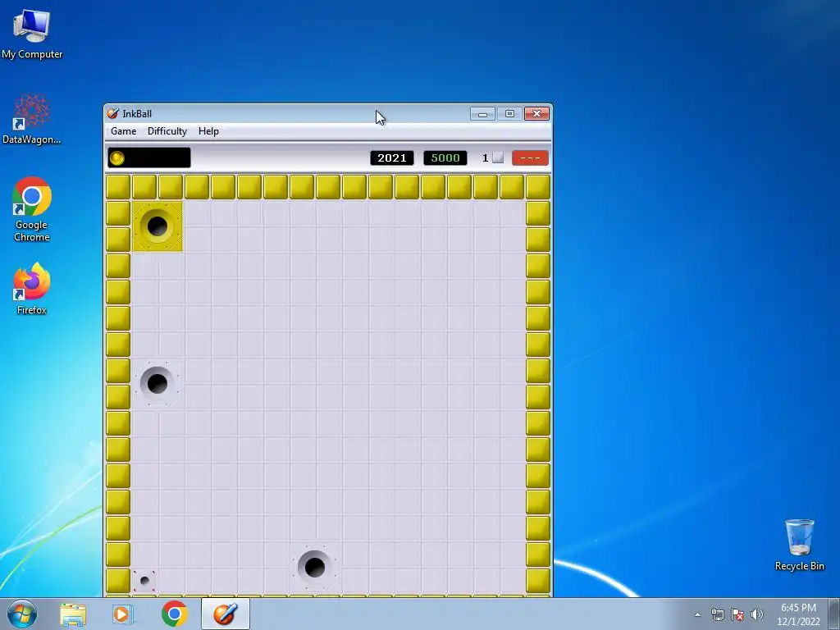Open the Difficulty menu

[167, 131]
